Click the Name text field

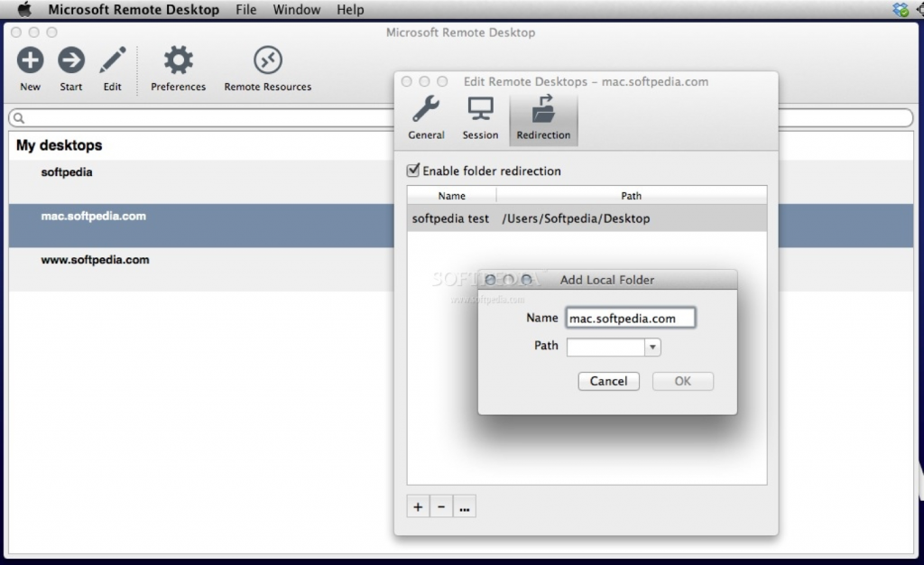pyautogui.click(x=630, y=318)
